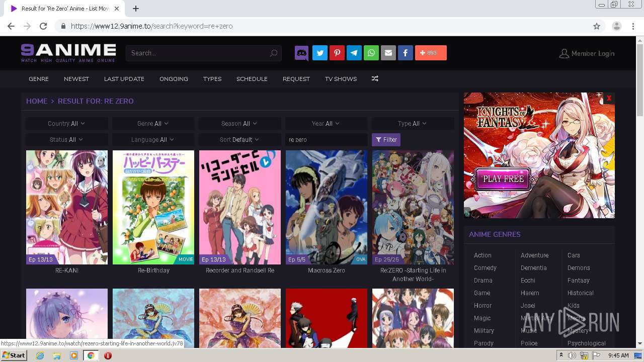Open the Windows Start menu
Image resolution: width=644 pixels, height=362 pixels.
[x=14, y=355]
